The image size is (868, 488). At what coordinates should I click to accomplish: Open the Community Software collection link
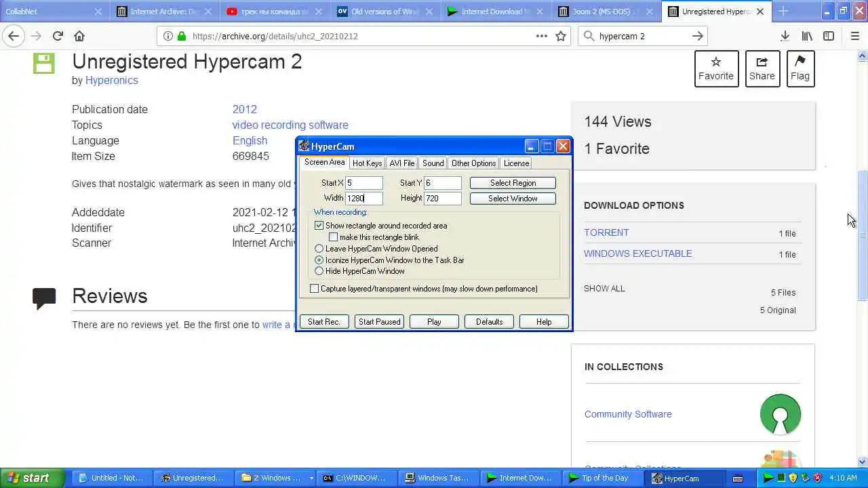point(628,414)
